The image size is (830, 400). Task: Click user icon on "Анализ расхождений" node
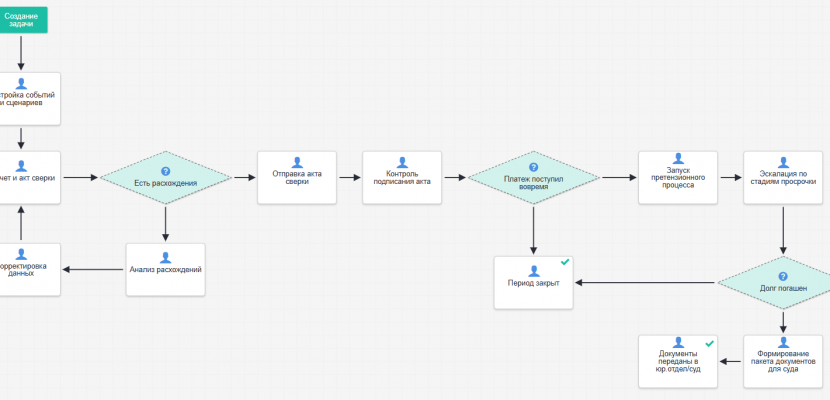pyautogui.click(x=166, y=257)
